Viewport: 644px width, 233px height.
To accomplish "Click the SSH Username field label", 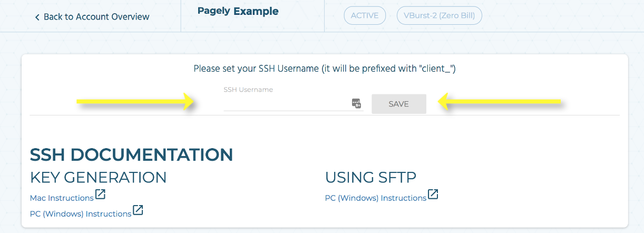I will 248,90.
